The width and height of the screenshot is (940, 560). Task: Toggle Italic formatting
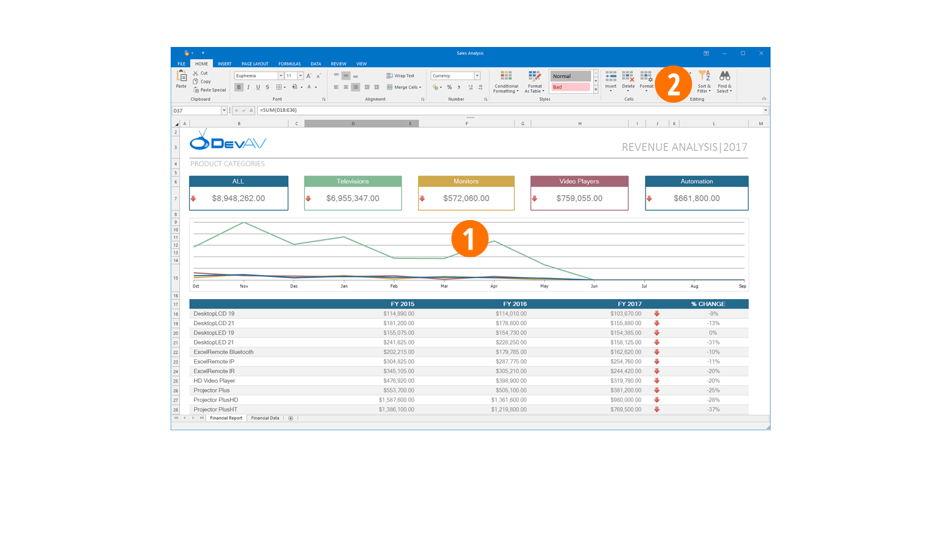249,87
